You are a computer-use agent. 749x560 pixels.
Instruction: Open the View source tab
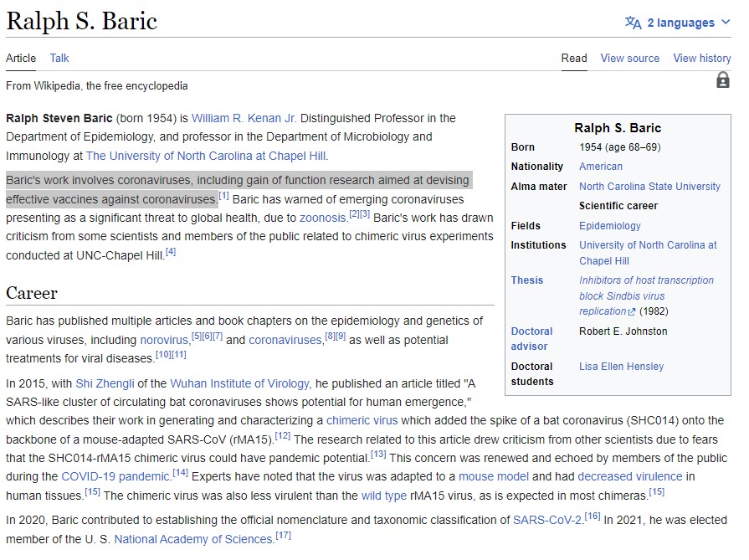click(x=629, y=59)
